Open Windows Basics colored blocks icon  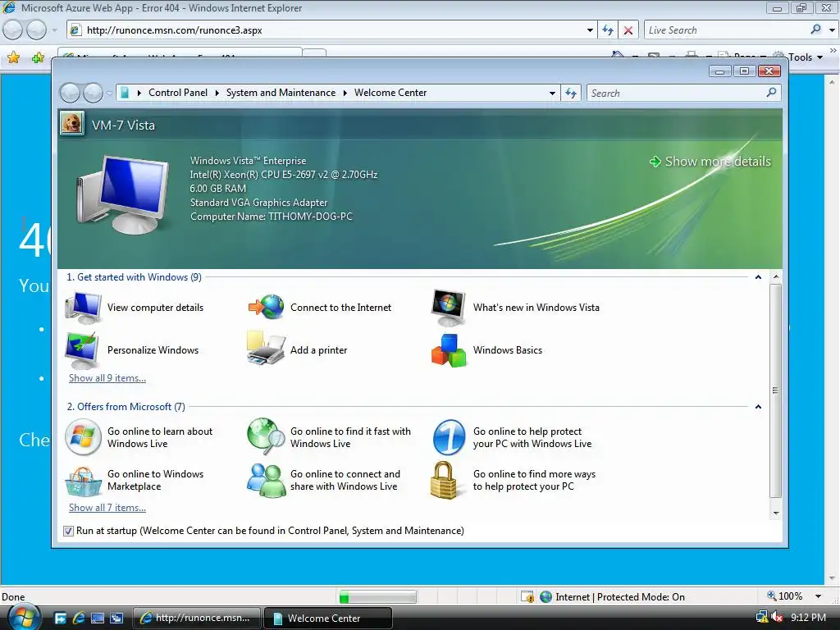point(449,351)
